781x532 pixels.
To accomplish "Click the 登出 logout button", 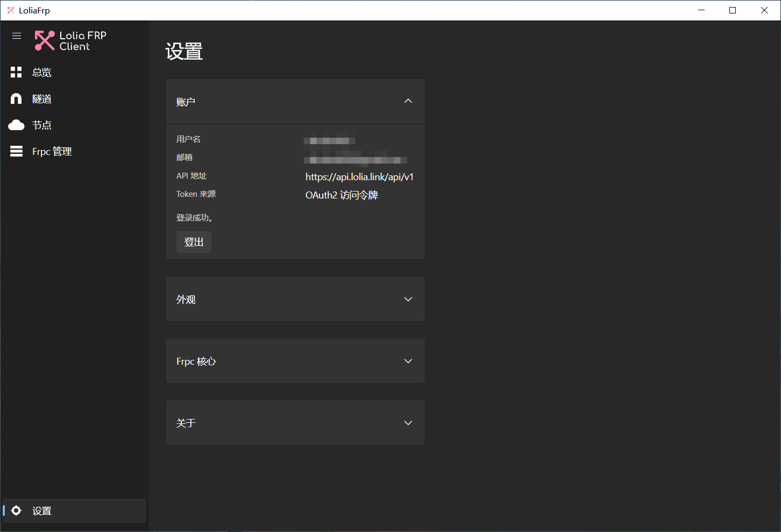I will [x=194, y=242].
